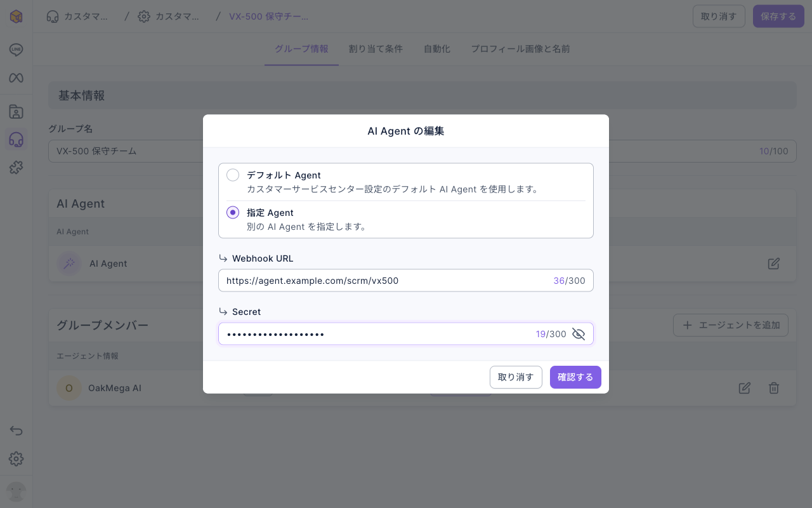Open the LINE channel sidebar icon

[x=16, y=50]
